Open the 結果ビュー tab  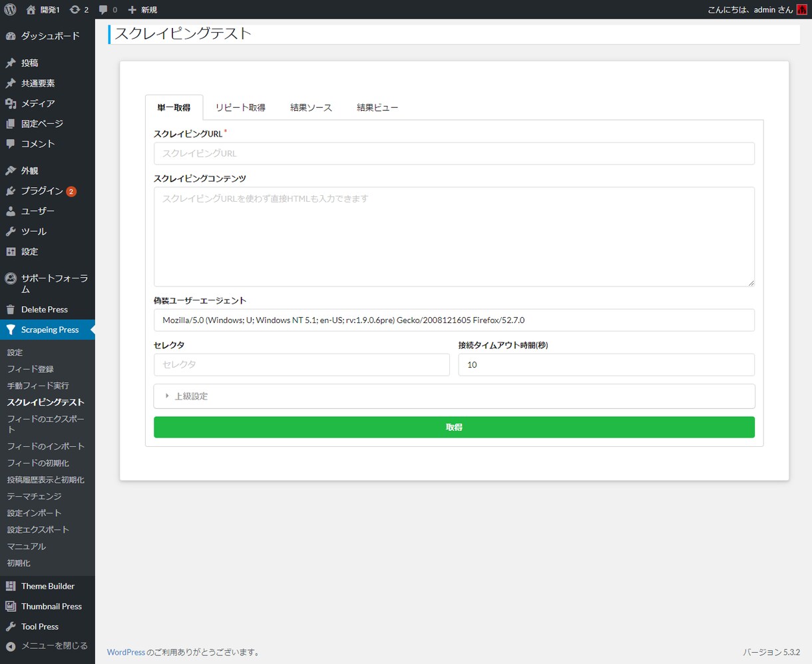tap(377, 107)
